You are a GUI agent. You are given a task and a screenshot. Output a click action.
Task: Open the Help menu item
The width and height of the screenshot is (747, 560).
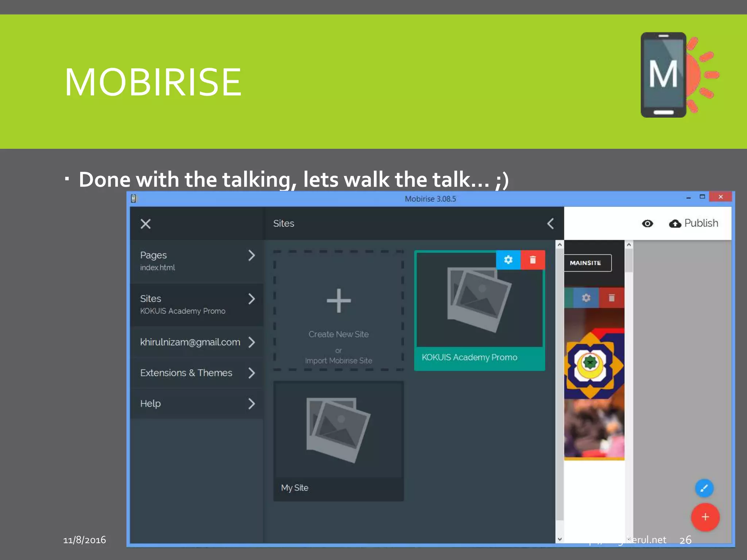click(197, 404)
